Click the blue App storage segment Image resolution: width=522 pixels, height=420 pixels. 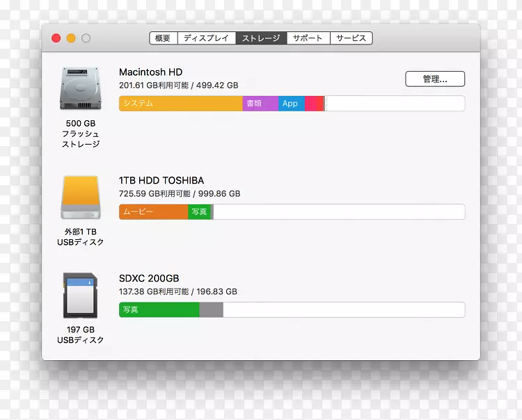coord(292,104)
